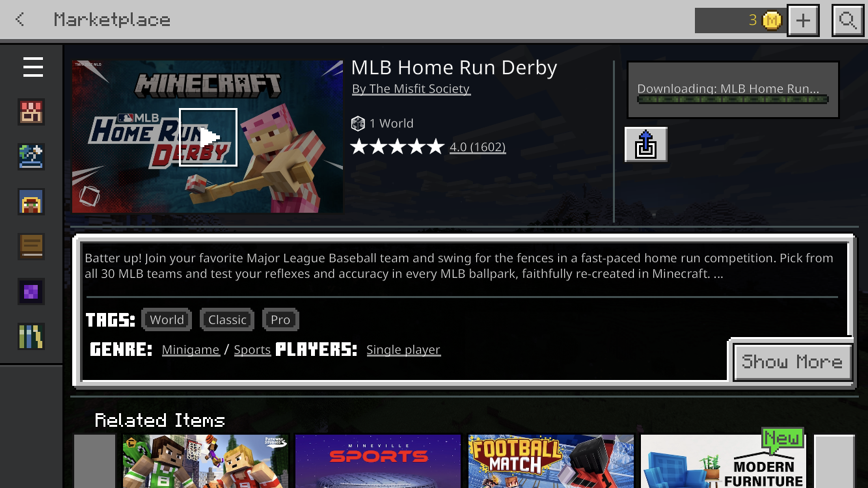The height and width of the screenshot is (488, 868).
Task: Share this item with the upload icon
Action: (x=645, y=144)
